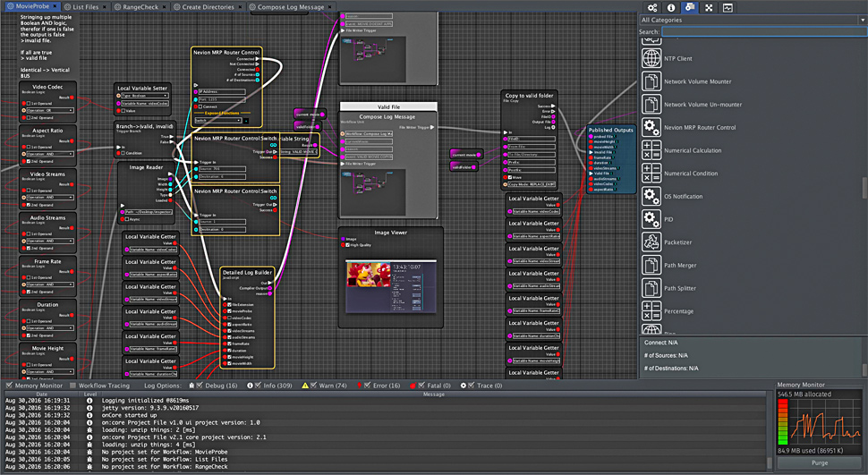
Task: Click the OS Notification node icon
Action: (x=651, y=196)
